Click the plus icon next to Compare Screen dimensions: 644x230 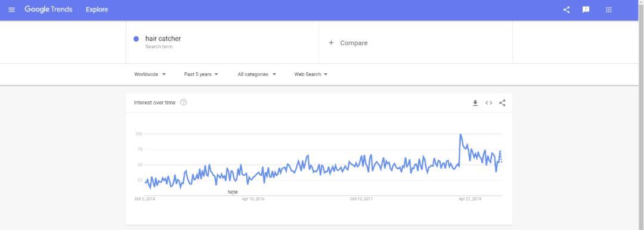[x=331, y=43]
